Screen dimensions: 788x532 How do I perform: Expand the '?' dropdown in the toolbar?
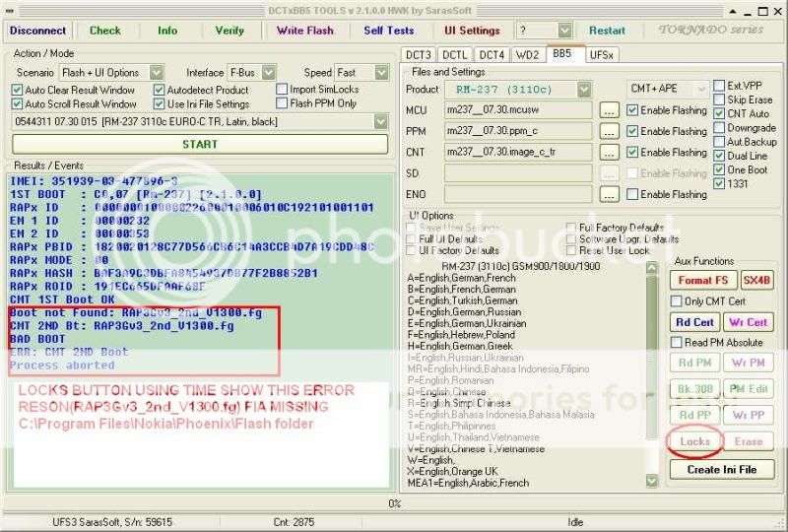tap(564, 31)
